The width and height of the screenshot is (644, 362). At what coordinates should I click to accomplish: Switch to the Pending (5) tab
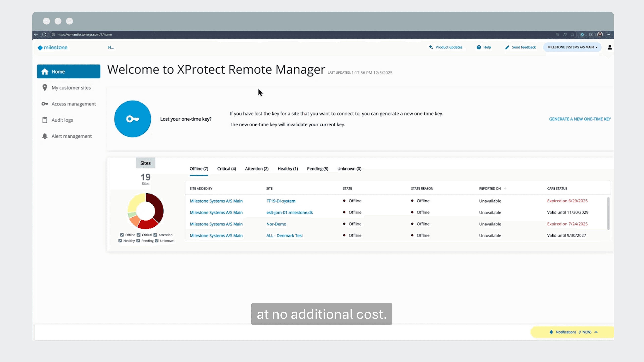[317, 169]
